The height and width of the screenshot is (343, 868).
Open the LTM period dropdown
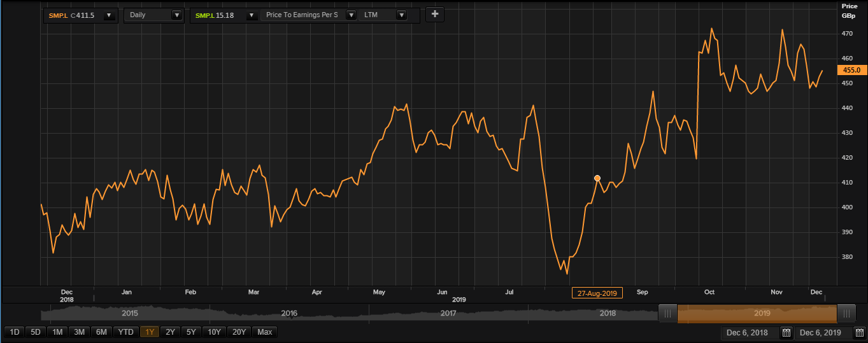pyautogui.click(x=401, y=15)
